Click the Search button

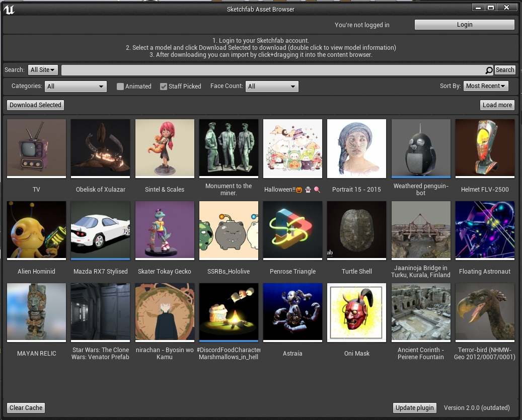point(505,70)
